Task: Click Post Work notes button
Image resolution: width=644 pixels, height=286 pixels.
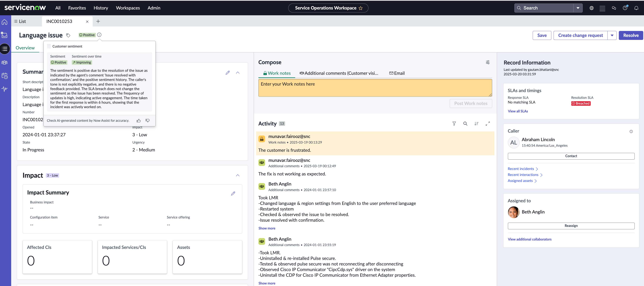Action: (x=471, y=103)
